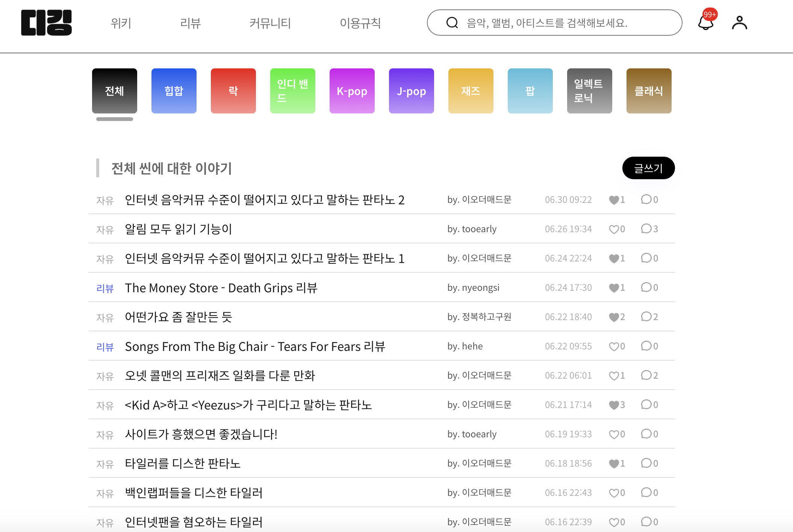Open comments on The Money Store review
Image resolution: width=793 pixels, height=532 pixels.
click(646, 287)
